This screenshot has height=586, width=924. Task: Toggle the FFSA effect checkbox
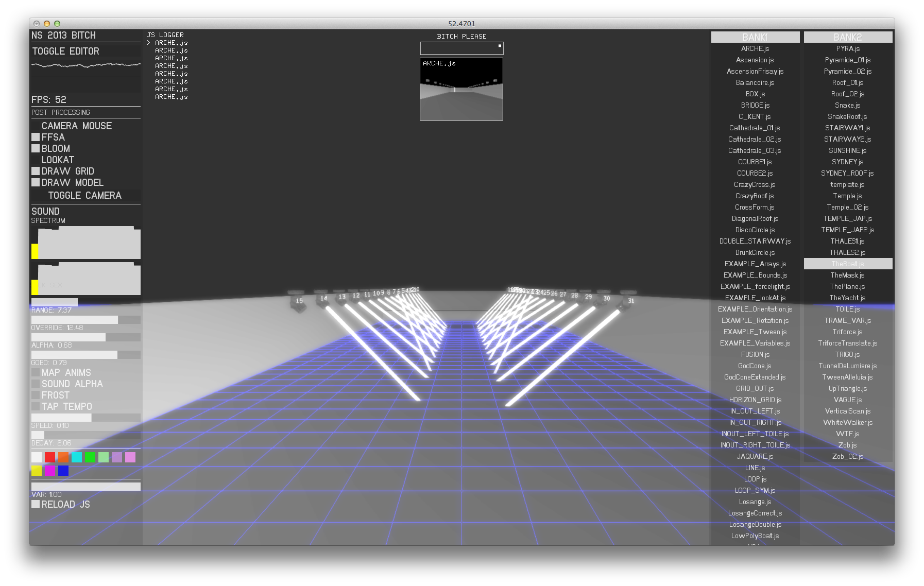click(x=36, y=137)
